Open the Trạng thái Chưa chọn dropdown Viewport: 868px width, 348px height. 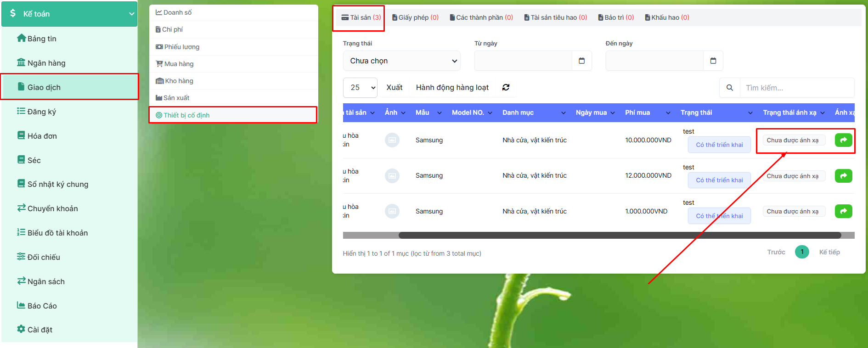coord(401,61)
